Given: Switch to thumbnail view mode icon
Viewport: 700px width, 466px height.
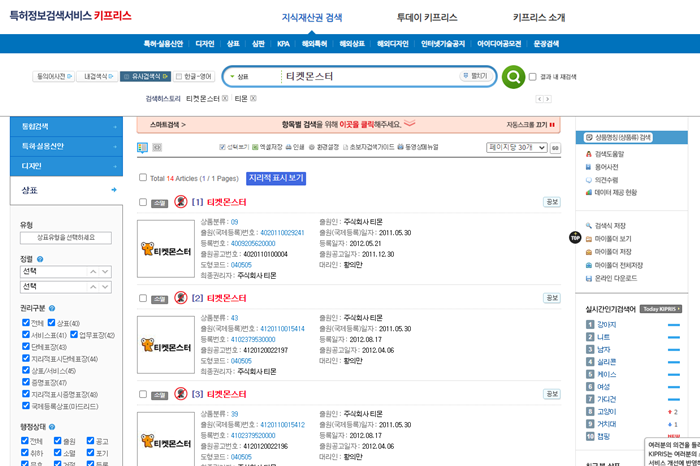Looking at the screenshot, I should [x=157, y=147].
